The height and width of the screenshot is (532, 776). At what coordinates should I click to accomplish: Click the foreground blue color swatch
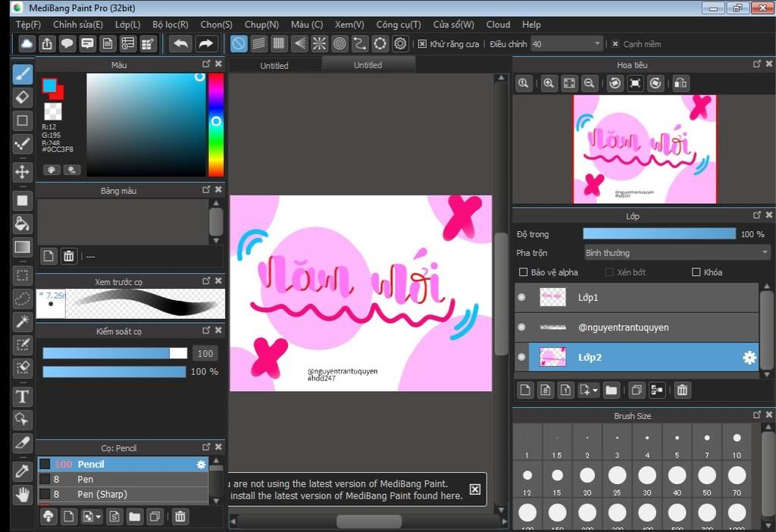[49, 85]
